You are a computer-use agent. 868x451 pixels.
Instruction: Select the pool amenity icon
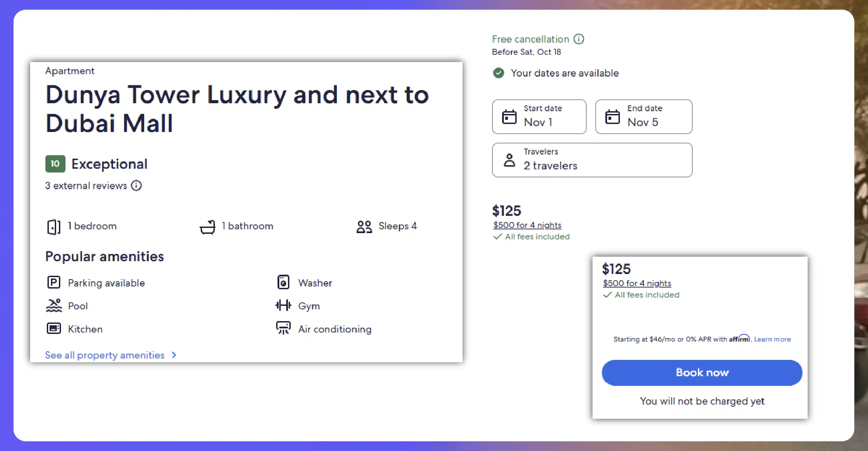click(x=54, y=306)
